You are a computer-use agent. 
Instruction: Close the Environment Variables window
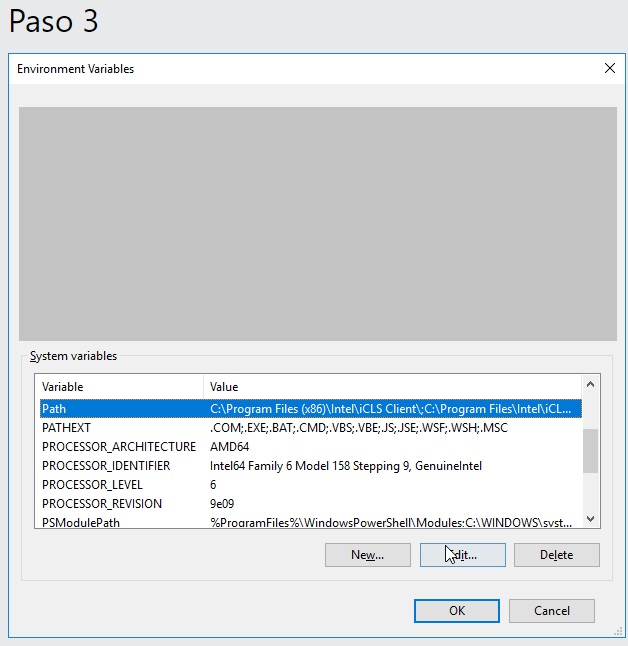coord(609,69)
